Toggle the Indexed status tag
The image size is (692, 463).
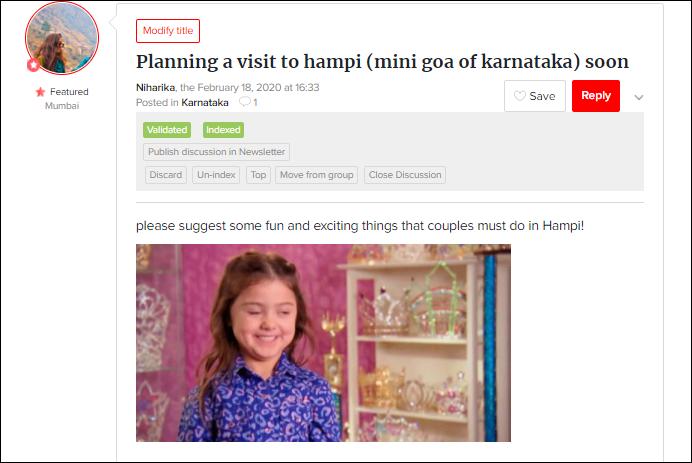(223, 130)
